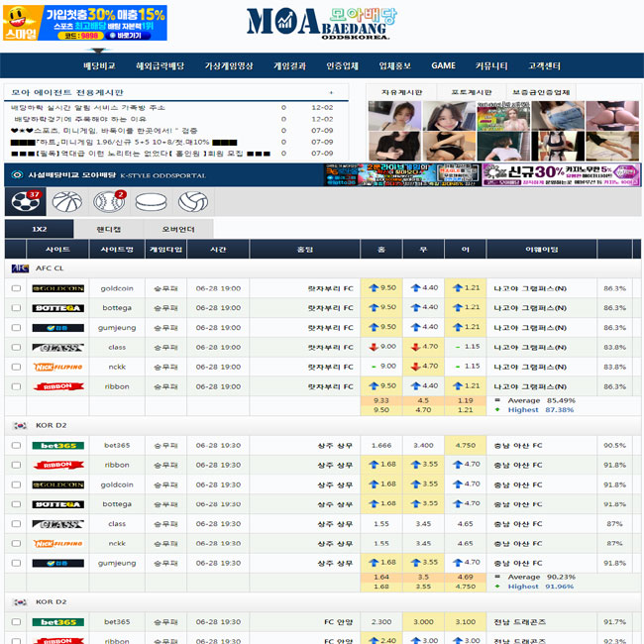Select the hockey puck sport icon
644x644 pixels.
[152, 202]
